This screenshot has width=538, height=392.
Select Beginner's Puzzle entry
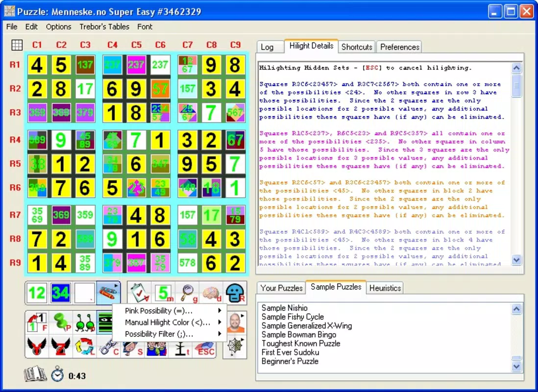click(x=290, y=362)
